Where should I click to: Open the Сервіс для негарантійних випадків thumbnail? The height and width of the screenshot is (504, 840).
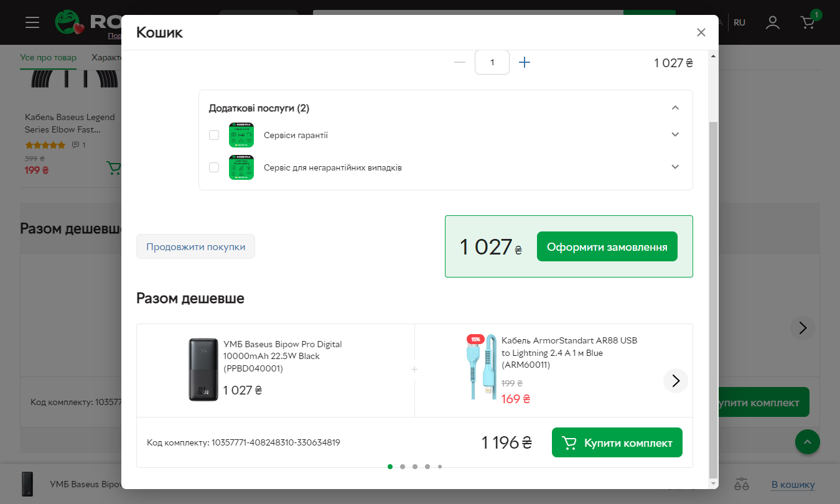pos(241,167)
